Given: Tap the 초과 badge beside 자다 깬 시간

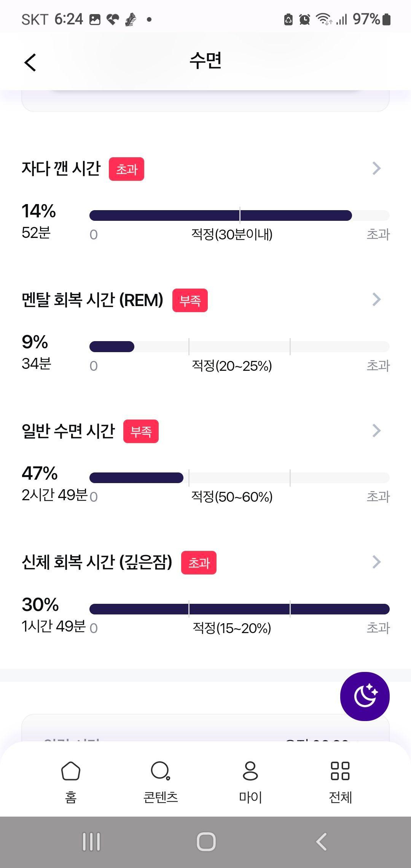Looking at the screenshot, I should [x=126, y=169].
